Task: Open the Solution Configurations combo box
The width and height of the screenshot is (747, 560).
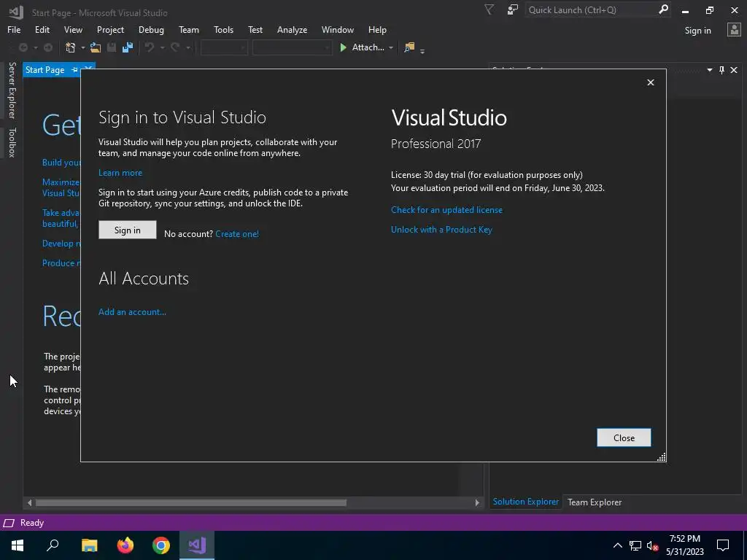Action: [x=224, y=47]
